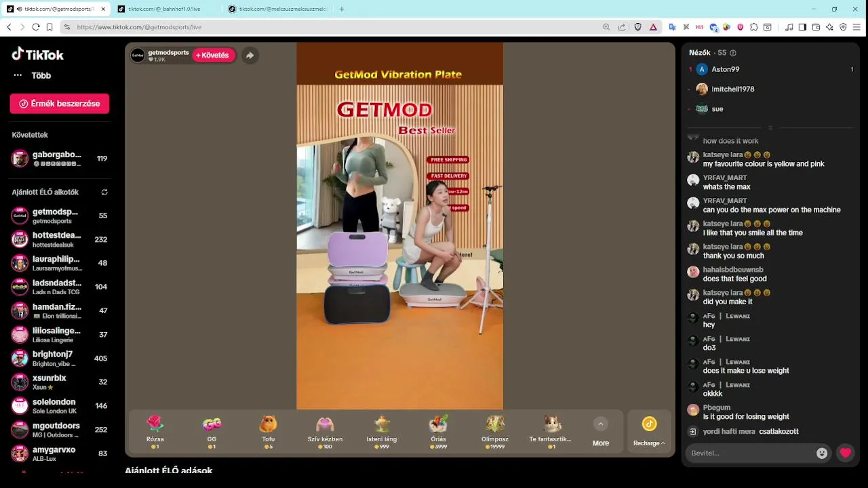
Task: Click the TikTok logo in the sidebar
Action: 38,54
